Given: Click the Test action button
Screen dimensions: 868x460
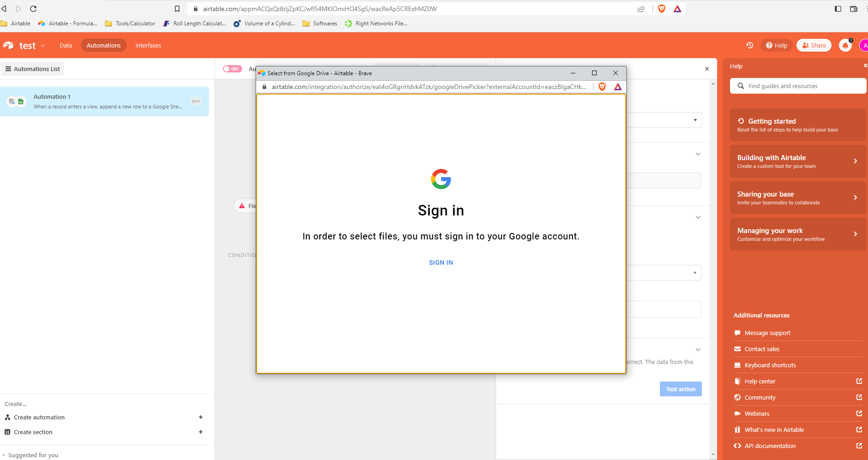Looking at the screenshot, I should click(681, 389).
